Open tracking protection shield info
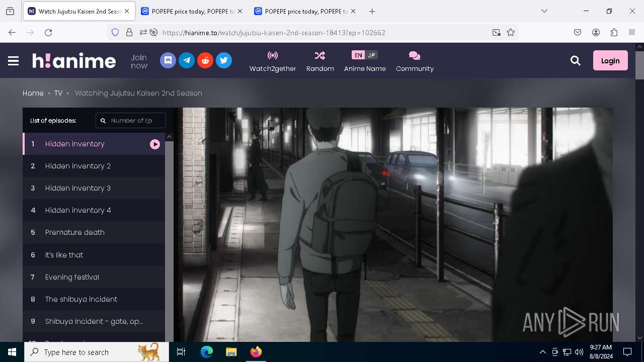Image resolution: width=644 pixels, height=362 pixels. 115,32
